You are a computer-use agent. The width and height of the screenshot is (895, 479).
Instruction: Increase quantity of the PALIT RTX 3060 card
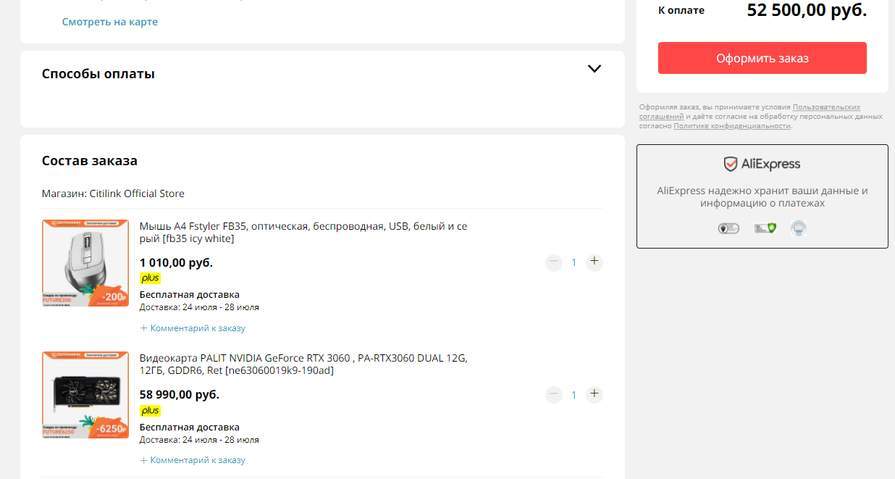click(x=594, y=393)
